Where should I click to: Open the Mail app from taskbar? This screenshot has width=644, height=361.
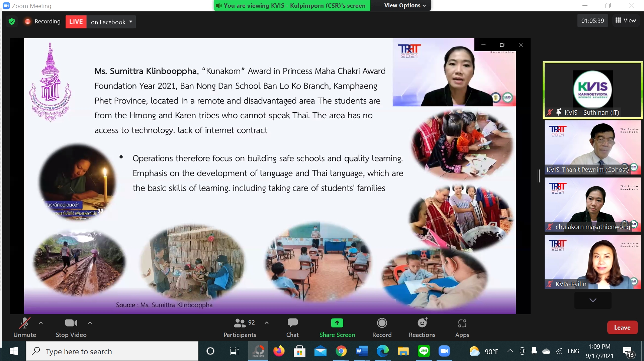[320, 351]
